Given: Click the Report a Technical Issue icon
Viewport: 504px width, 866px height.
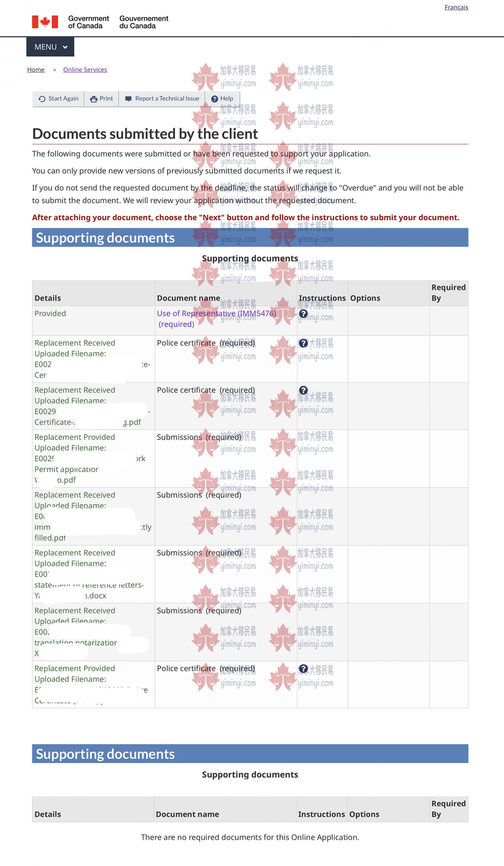Looking at the screenshot, I should (x=128, y=99).
